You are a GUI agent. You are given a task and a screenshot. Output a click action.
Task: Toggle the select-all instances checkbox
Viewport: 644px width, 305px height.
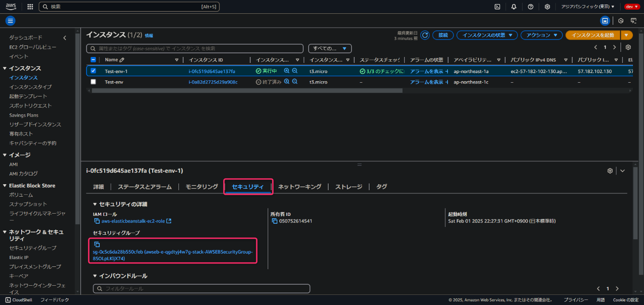coord(93,60)
